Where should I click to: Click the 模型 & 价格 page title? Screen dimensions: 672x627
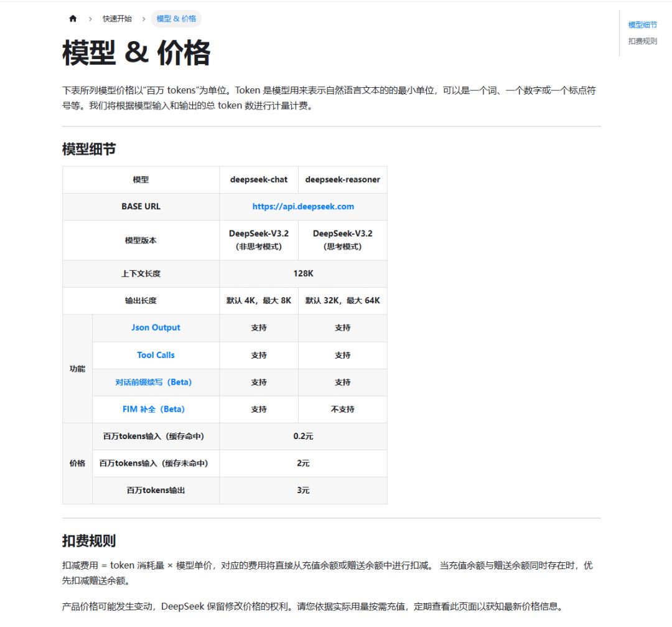tap(136, 53)
